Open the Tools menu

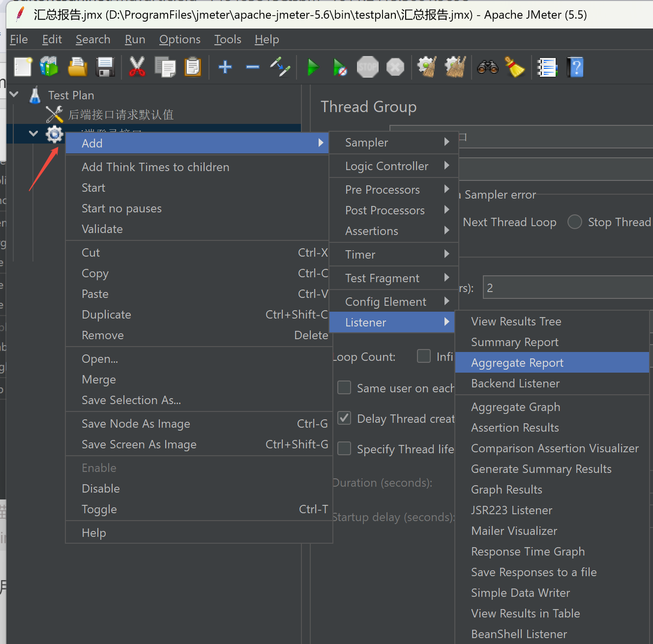tap(228, 39)
